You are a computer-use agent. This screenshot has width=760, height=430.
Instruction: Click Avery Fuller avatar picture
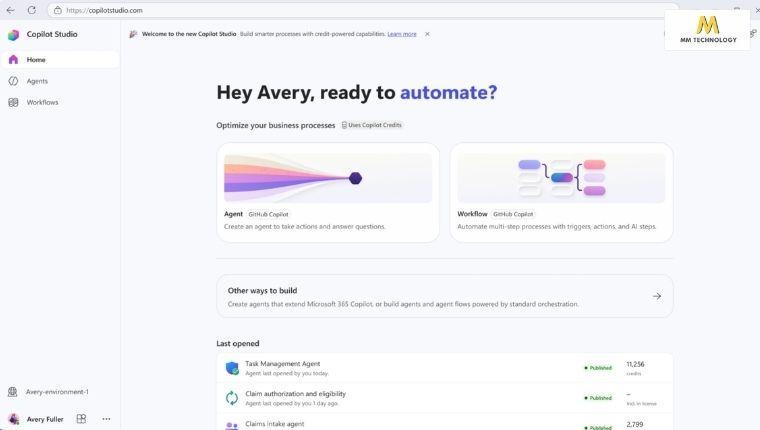(14, 419)
